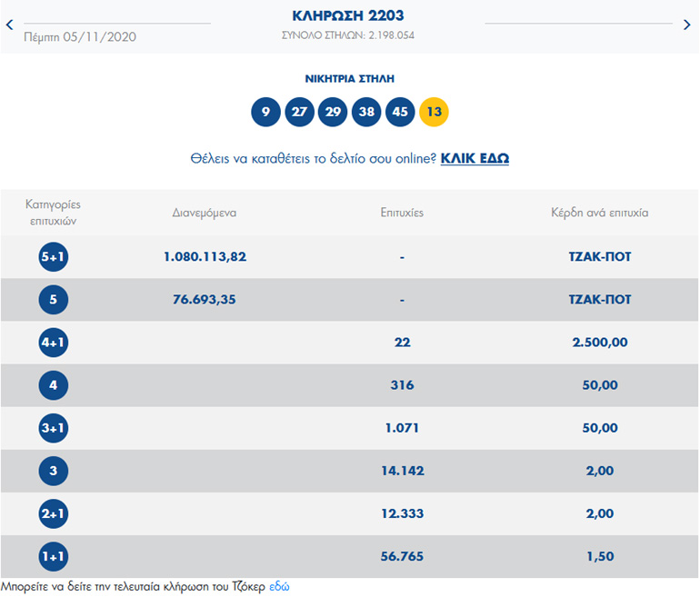Click the Κέρδη ανά επιτυχία column header
This screenshot has height=597, width=700.
pos(599,213)
